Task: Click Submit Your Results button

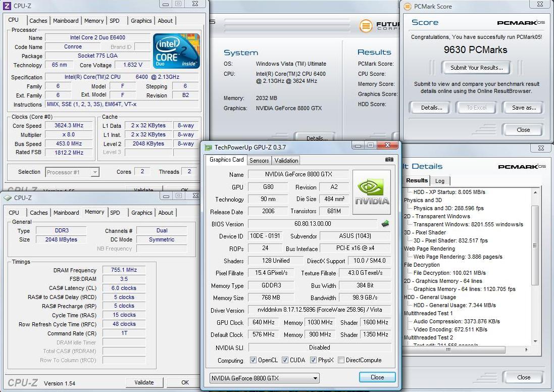Action: [x=476, y=68]
